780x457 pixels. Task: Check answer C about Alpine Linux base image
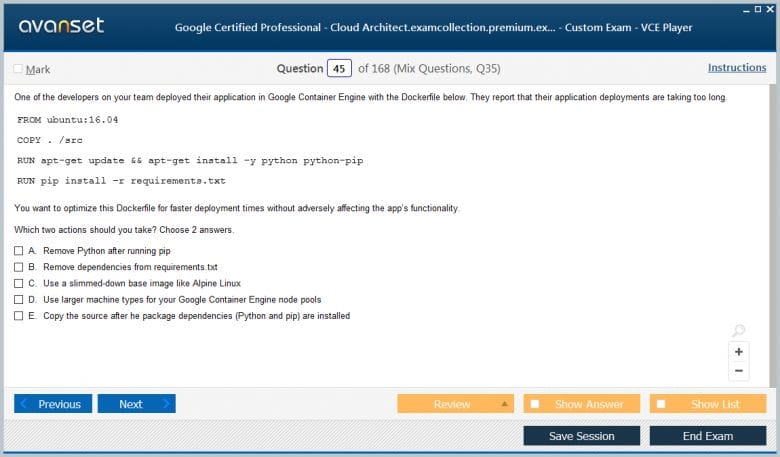click(x=18, y=283)
